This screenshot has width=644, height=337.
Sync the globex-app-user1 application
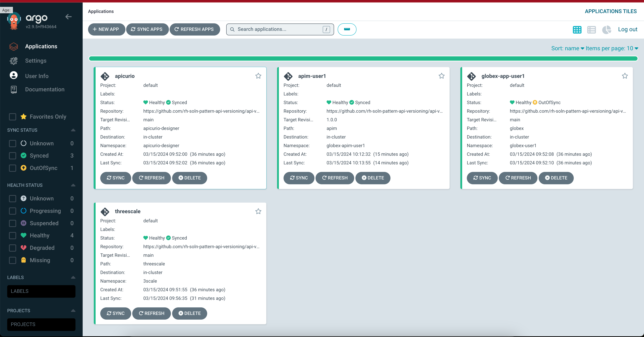click(x=482, y=178)
